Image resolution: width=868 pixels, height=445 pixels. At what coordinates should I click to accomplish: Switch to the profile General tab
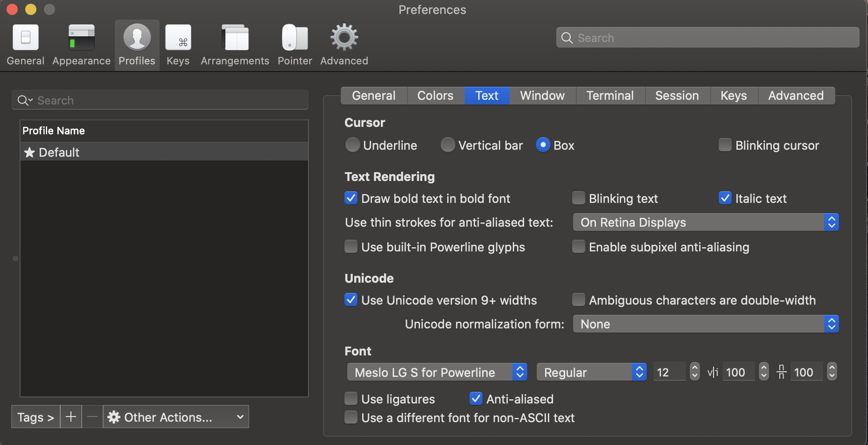374,96
